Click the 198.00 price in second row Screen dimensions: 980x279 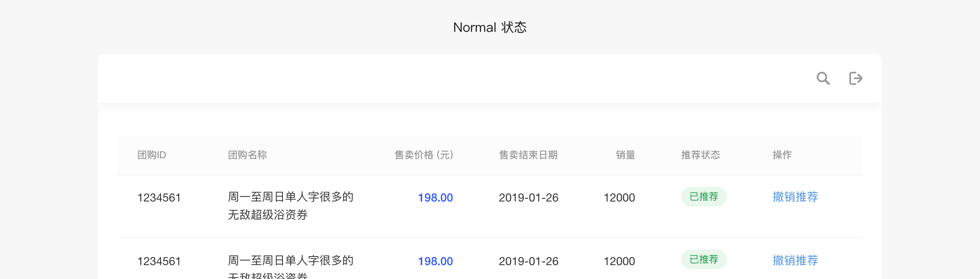(435, 261)
